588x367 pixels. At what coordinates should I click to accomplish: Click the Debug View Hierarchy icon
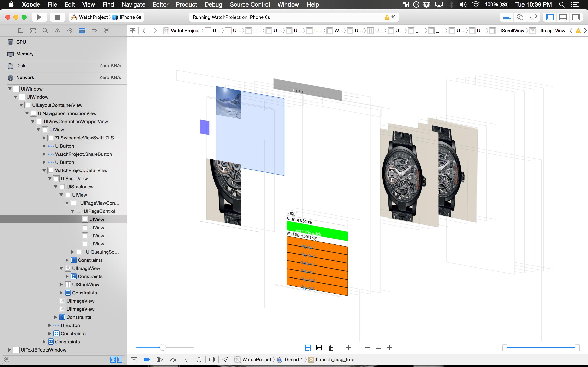(212, 360)
